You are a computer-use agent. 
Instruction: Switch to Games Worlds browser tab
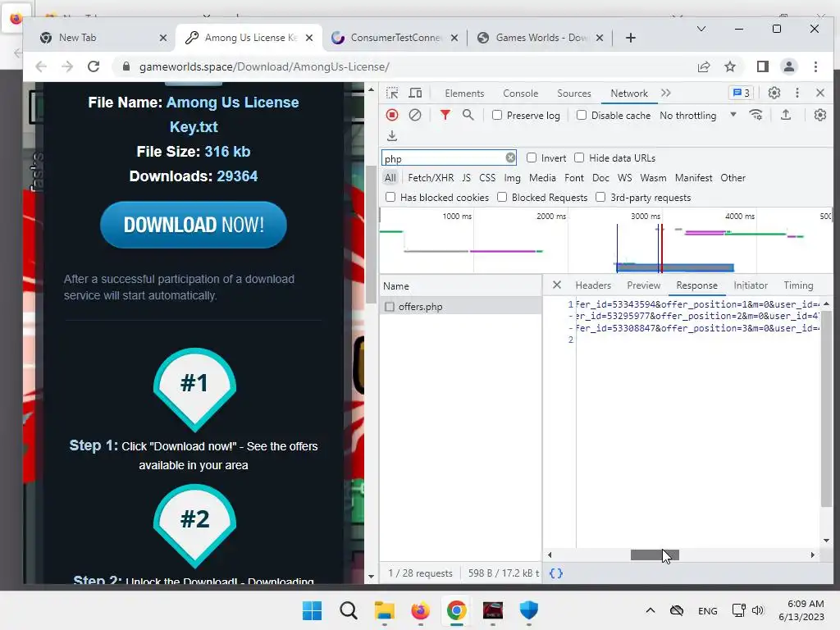540,38
